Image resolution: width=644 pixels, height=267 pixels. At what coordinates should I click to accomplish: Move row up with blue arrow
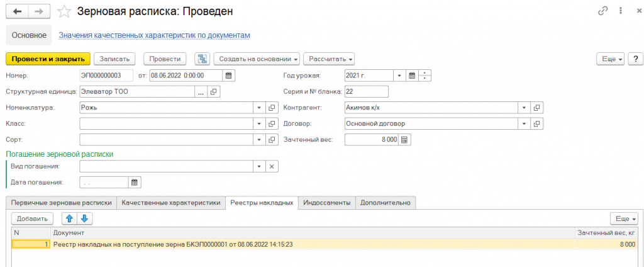(70, 219)
